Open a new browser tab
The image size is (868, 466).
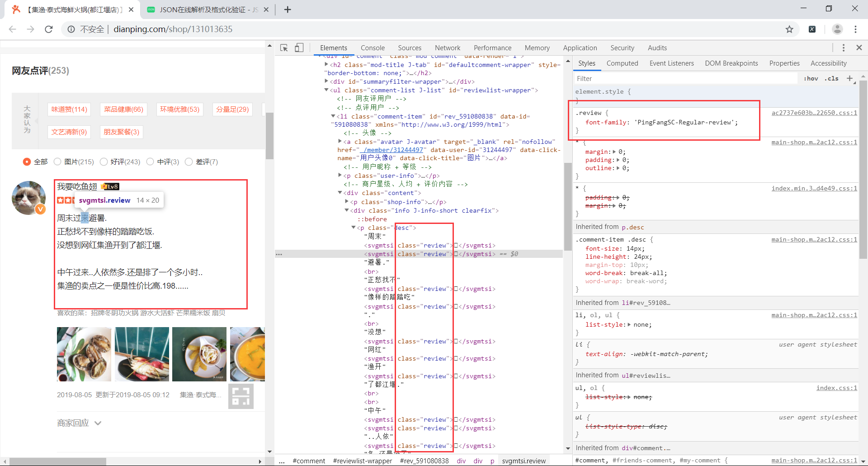(288, 10)
